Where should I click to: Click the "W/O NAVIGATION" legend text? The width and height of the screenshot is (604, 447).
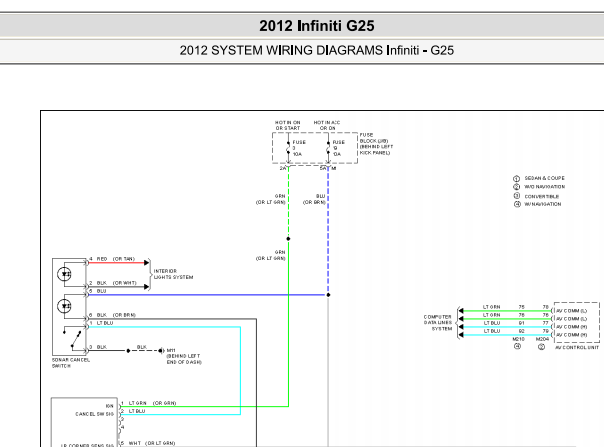pos(544,187)
